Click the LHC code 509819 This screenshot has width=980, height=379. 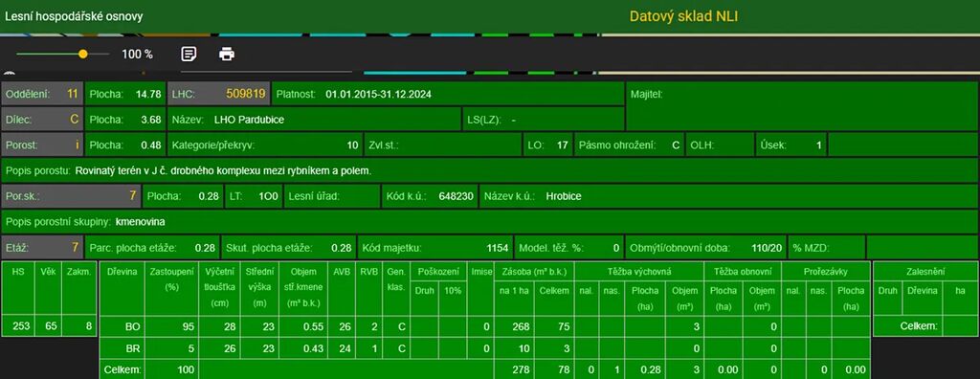pyautogui.click(x=246, y=94)
